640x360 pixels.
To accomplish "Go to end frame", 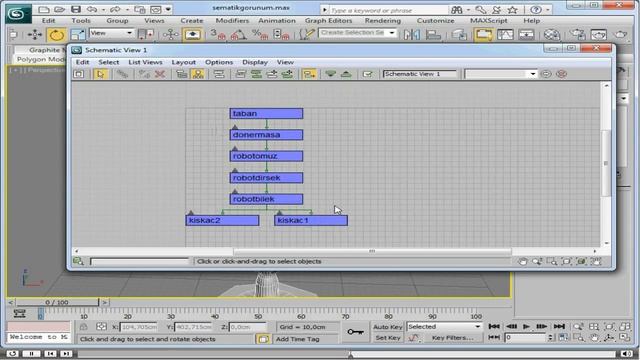I will click(560, 327).
